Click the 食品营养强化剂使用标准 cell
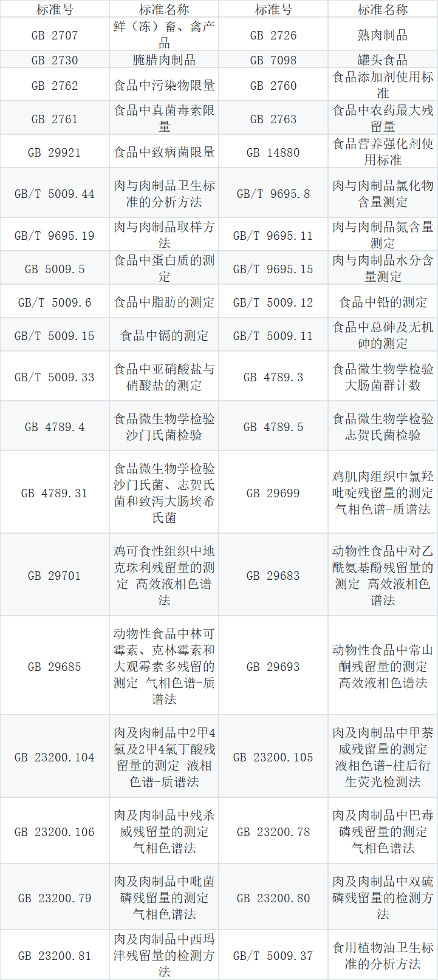Image resolution: width=438 pixels, height=980 pixels. tap(383, 152)
